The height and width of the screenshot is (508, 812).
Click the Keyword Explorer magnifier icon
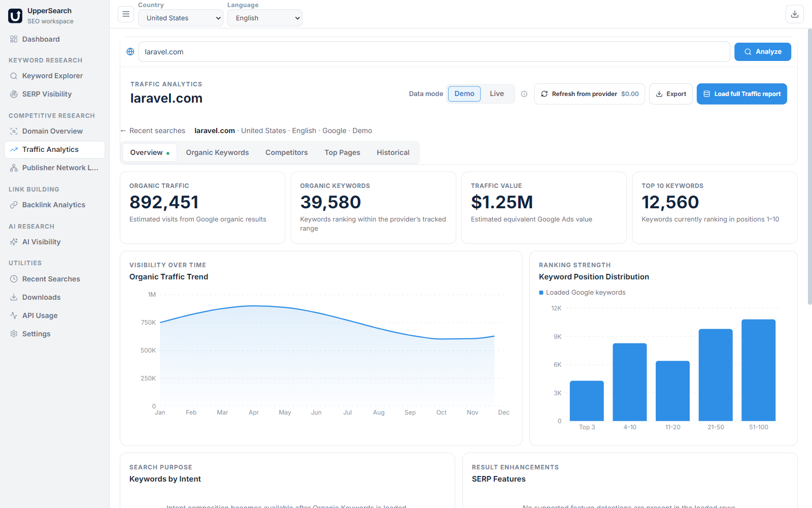[14, 76]
